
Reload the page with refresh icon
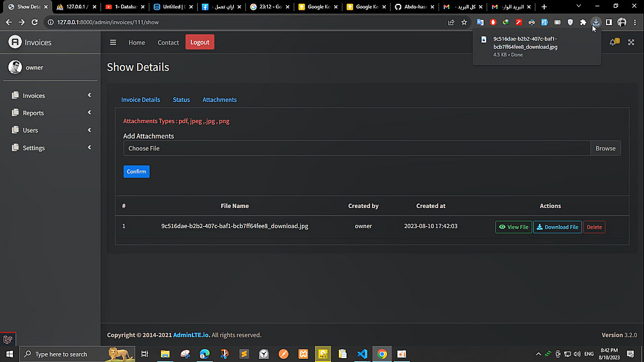click(35, 22)
